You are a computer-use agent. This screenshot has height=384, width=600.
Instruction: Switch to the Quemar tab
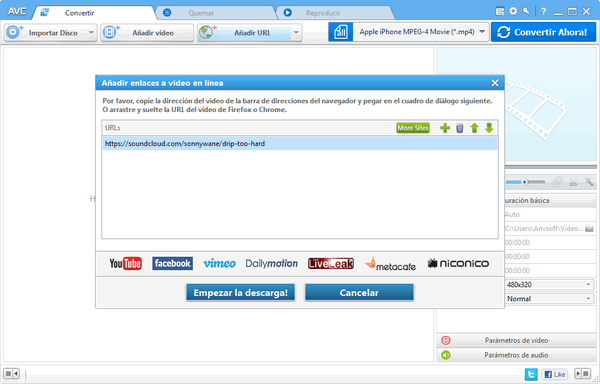pos(201,13)
